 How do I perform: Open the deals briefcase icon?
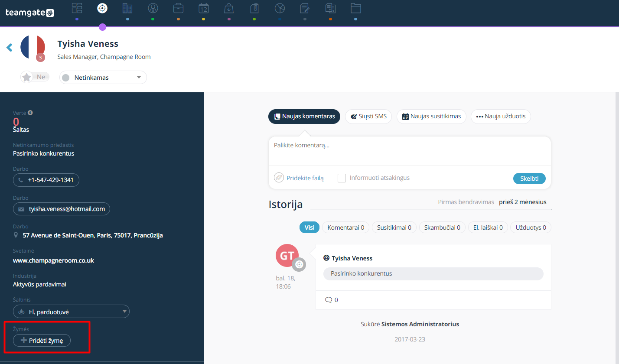pos(178,8)
